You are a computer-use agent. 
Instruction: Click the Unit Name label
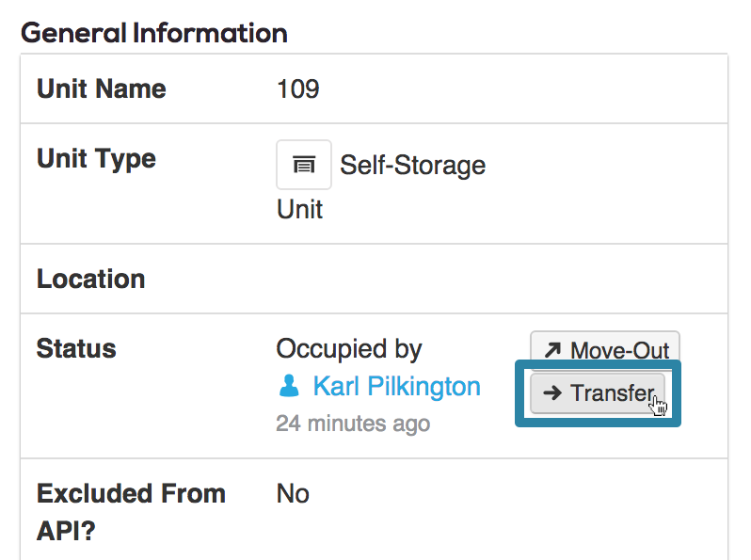(101, 88)
